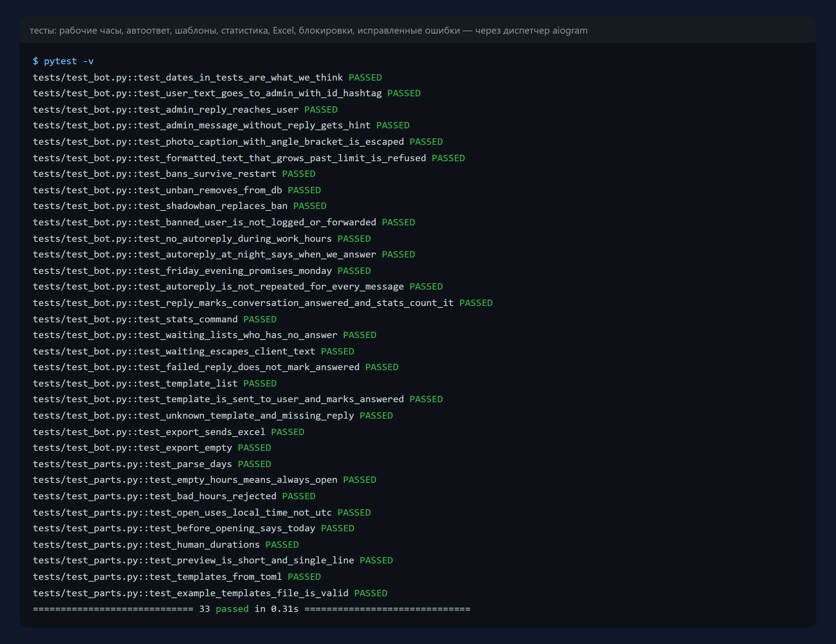This screenshot has height=644, width=836.
Task: Select the test_friday_evening_promises_monday line
Action: pyautogui.click(x=202, y=271)
